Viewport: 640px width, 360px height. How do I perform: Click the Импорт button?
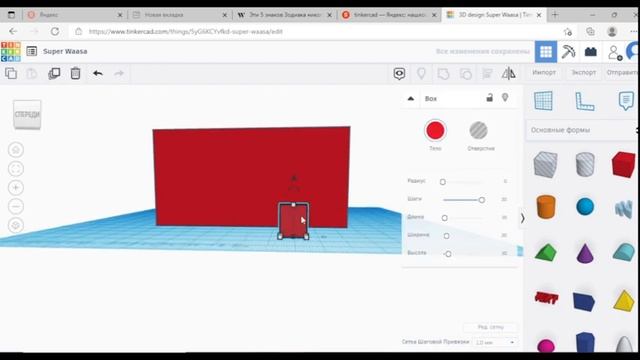[544, 72]
